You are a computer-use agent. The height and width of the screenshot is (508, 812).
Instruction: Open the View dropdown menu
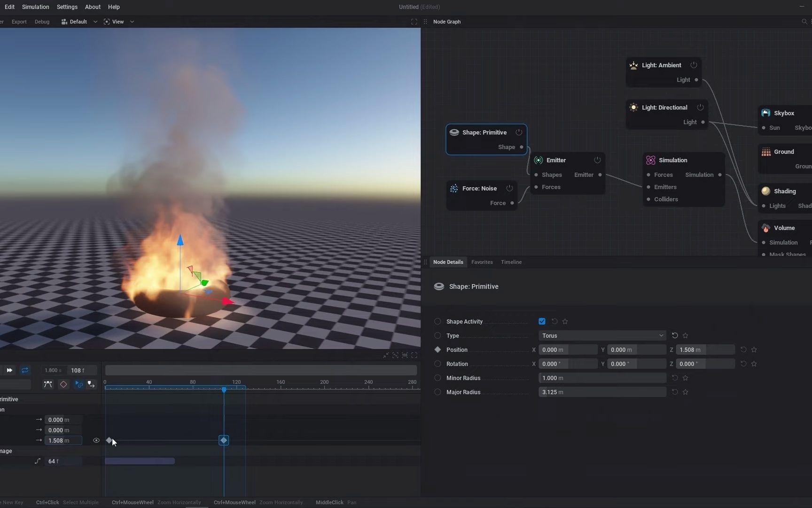tap(119, 22)
